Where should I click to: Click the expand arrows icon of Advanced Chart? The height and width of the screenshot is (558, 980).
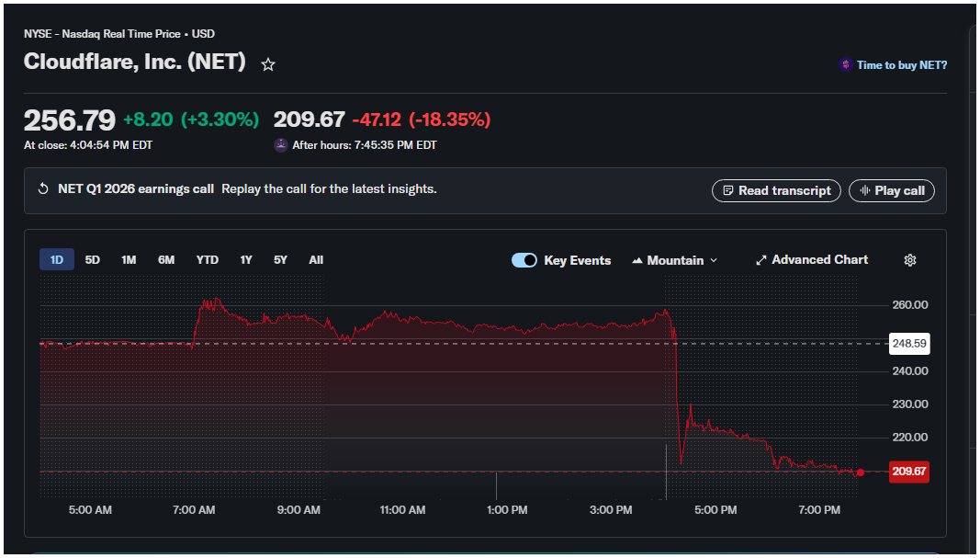coord(760,260)
